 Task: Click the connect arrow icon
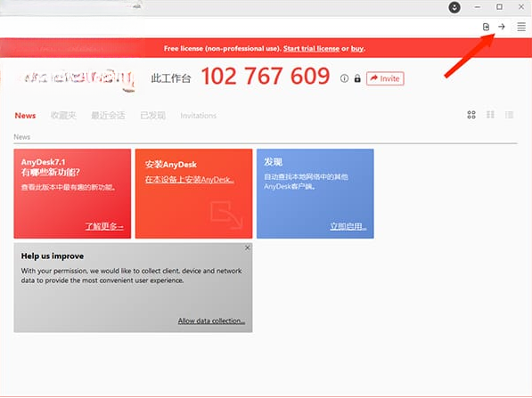tap(502, 27)
